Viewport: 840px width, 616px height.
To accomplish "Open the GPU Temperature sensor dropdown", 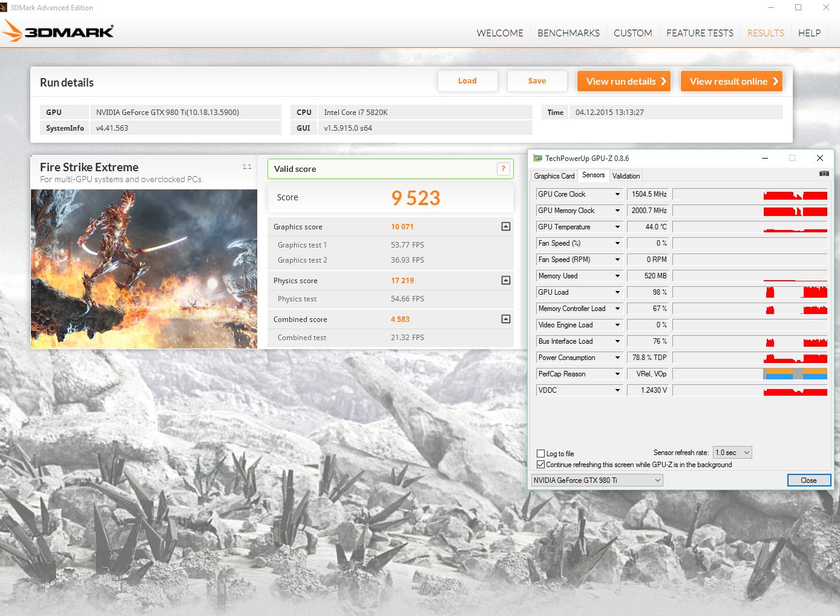I will [617, 227].
